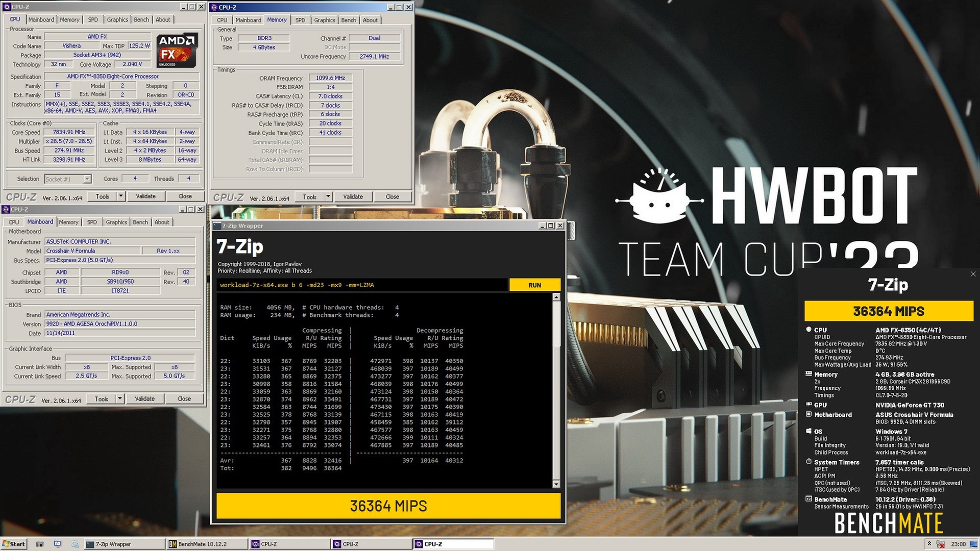
Task: Click the Uncore Frequency value 2749.1 MHz
Action: point(374,56)
